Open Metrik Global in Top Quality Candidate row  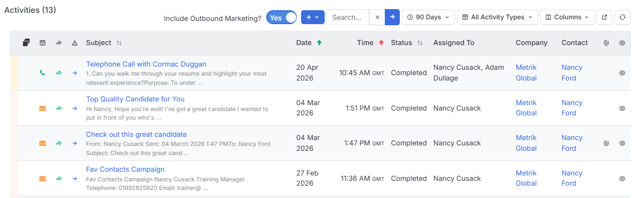(526, 108)
